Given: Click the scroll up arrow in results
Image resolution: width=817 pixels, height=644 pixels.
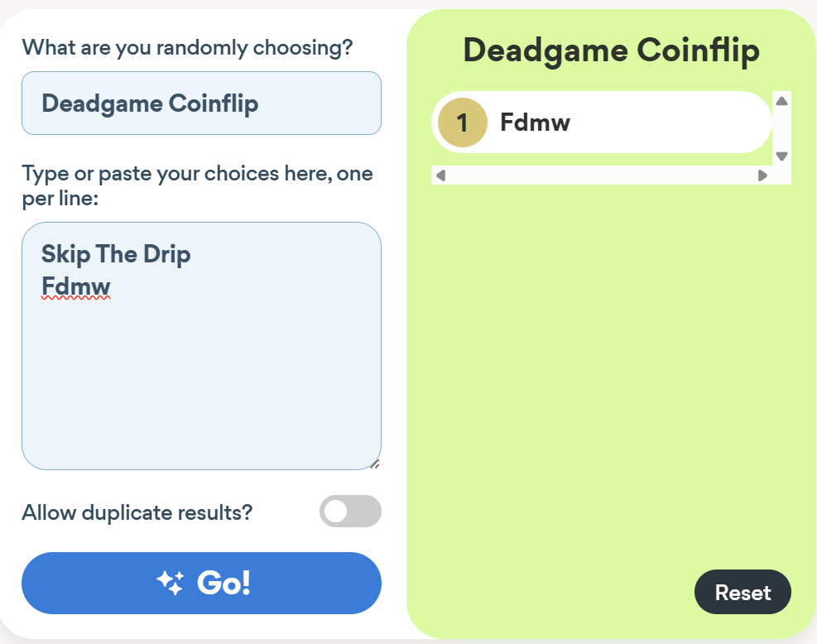Looking at the screenshot, I should coord(781,101).
